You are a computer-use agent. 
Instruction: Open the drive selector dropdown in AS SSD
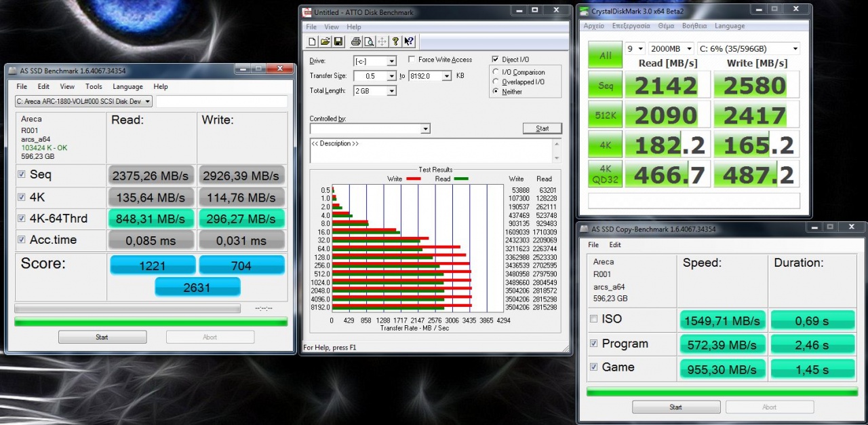pyautogui.click(x=84, y=102)
